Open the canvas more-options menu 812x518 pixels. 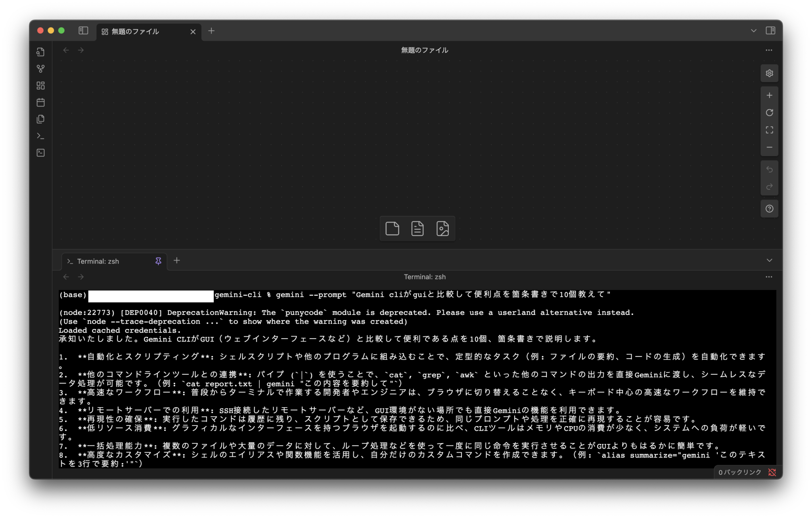pyautogui.click(x=769, y=50)
